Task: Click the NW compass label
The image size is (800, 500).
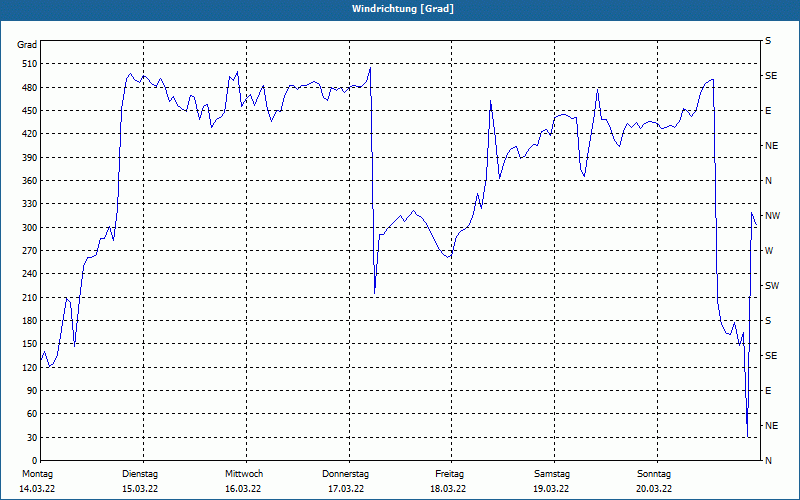Action: [772, 216]
